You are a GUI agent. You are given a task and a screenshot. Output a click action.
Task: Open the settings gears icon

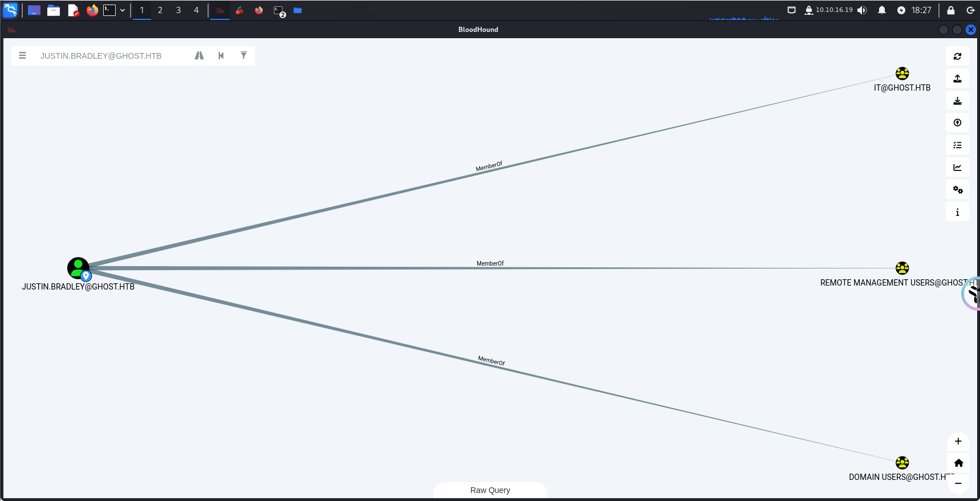tap(957, 190)
